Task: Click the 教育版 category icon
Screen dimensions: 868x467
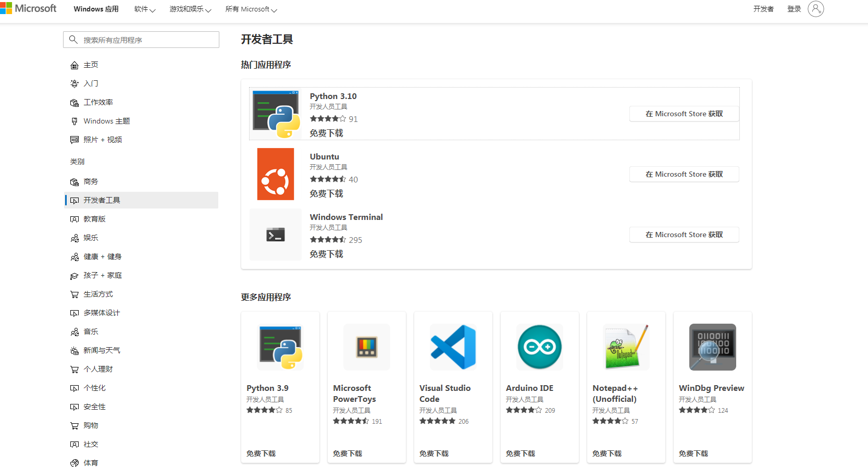Action: coord(75,219)
